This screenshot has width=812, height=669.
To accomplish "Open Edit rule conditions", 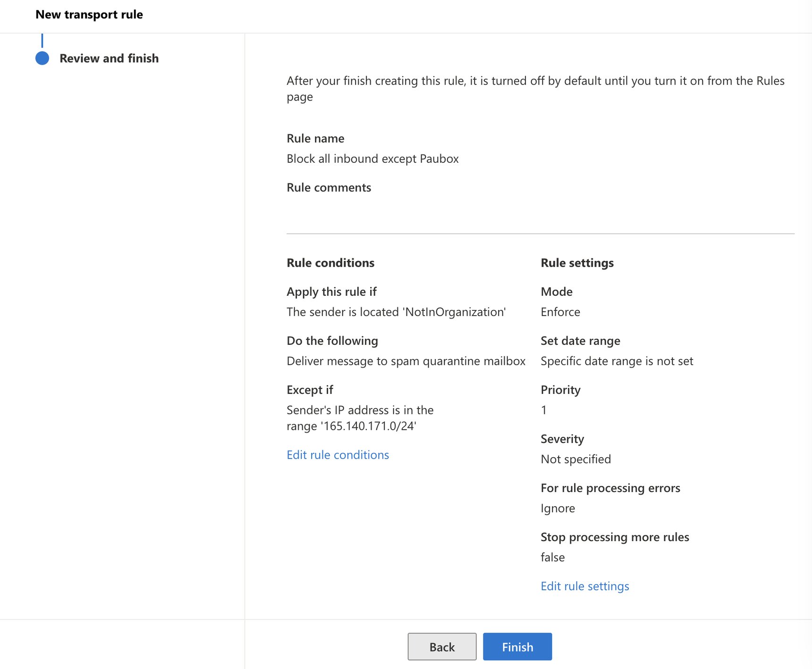I will [338, 454].
